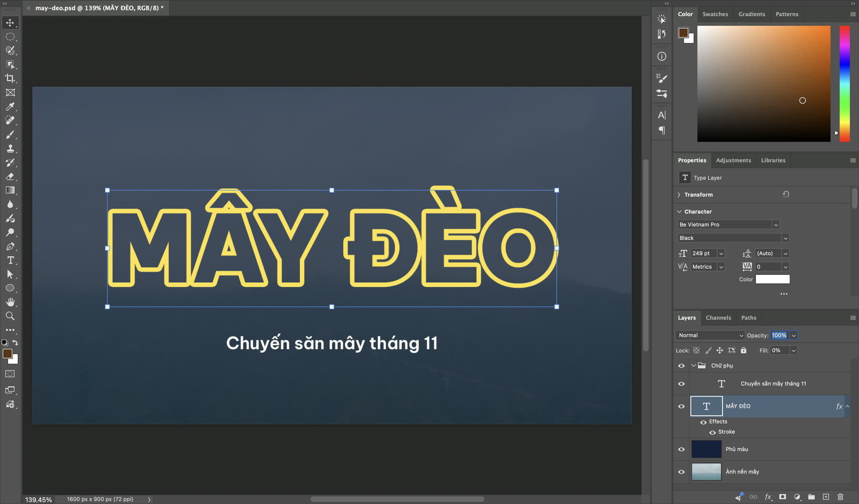Select the Hand tool
Screen dimensions: 859x504
click(x=10, y=302)
